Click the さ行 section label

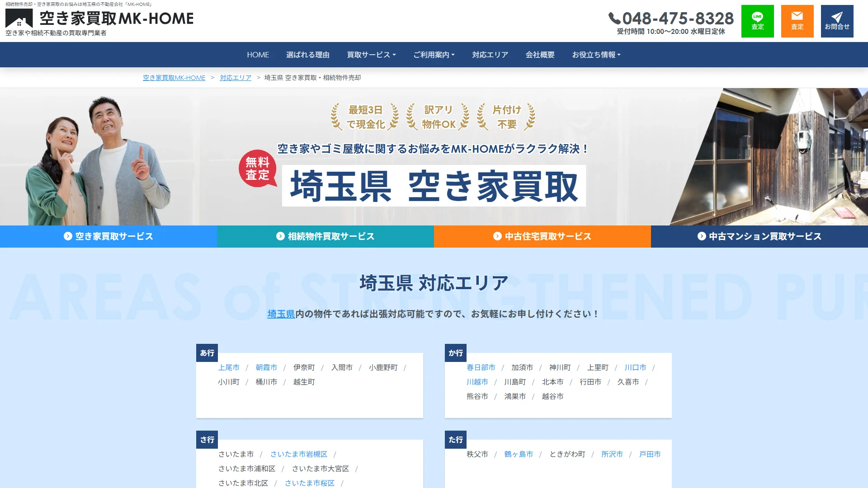pos(207,440)
